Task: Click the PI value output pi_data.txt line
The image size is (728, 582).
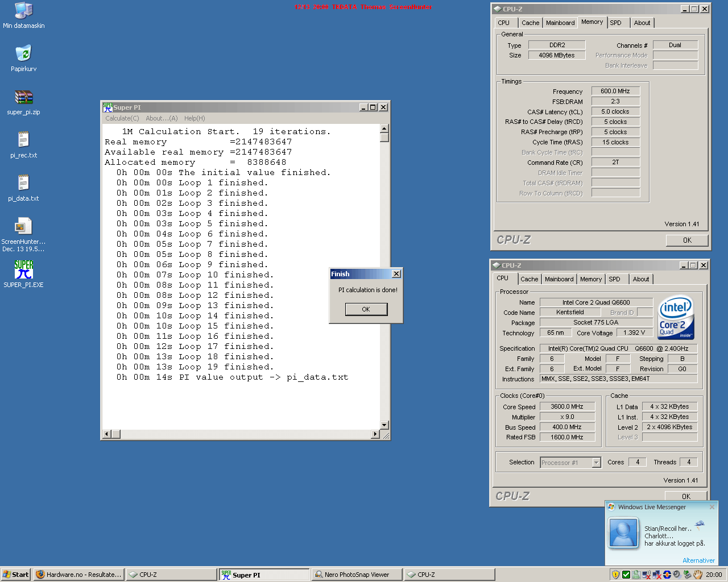Action: 232,377
